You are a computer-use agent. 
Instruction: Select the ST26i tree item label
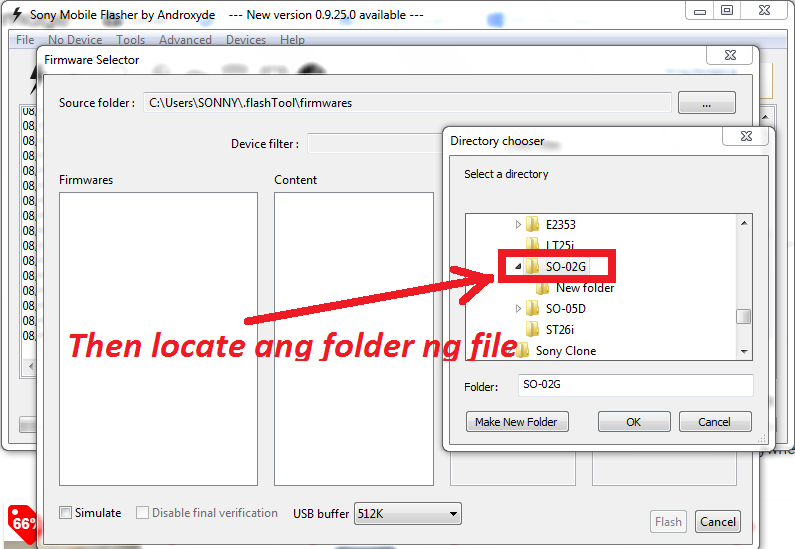pyautogui.click(x=560, y=330)
